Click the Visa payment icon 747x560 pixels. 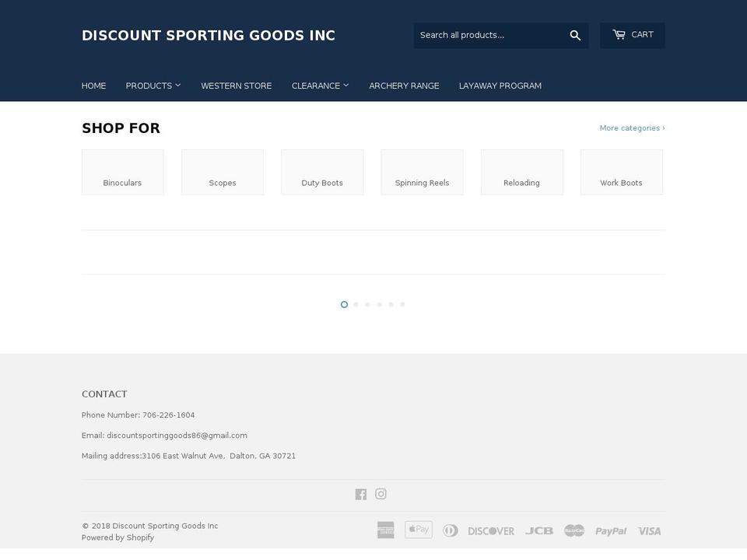(649, 531)
